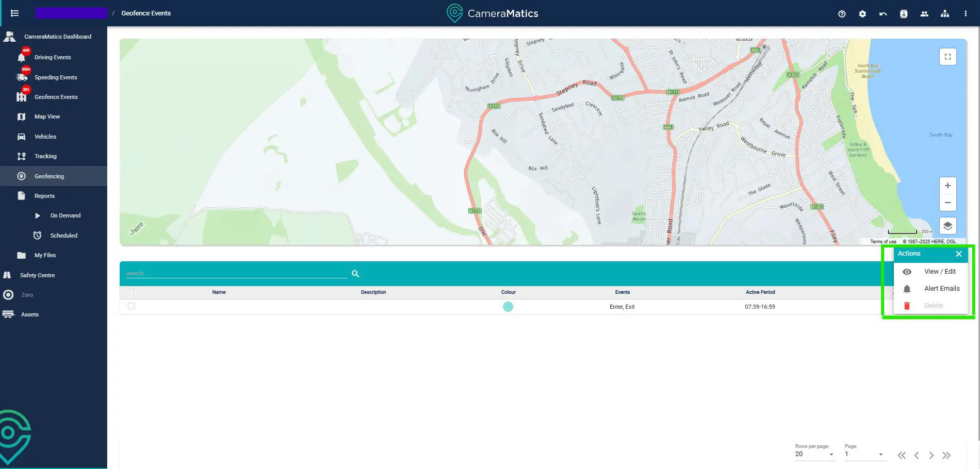Click the map fullscreen icon
980x469 pixels.
click(948, 57)
